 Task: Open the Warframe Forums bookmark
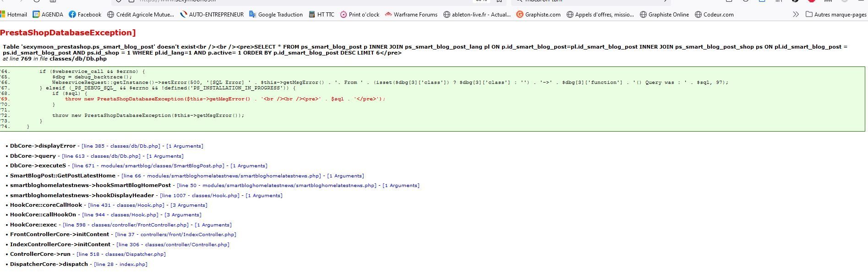[x=411, y=15]
